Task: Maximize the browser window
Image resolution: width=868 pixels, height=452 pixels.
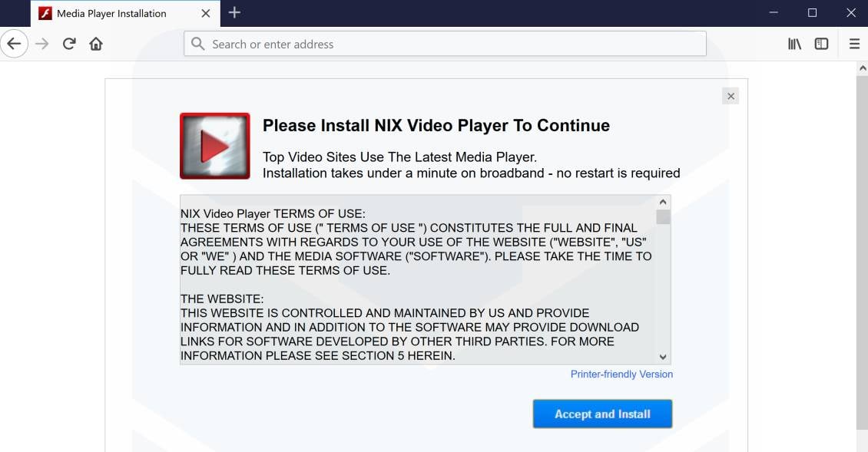Action: coord(812,13)
